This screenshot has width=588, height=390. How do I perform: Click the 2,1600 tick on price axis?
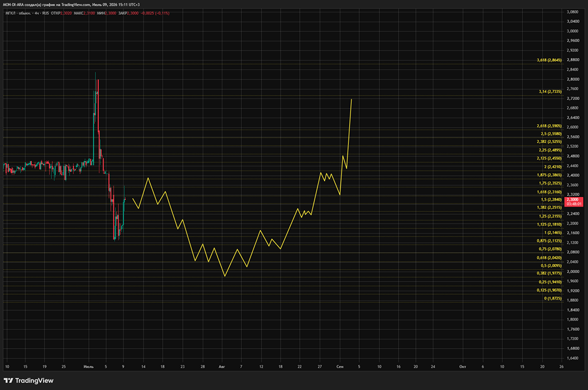(572, 233)
